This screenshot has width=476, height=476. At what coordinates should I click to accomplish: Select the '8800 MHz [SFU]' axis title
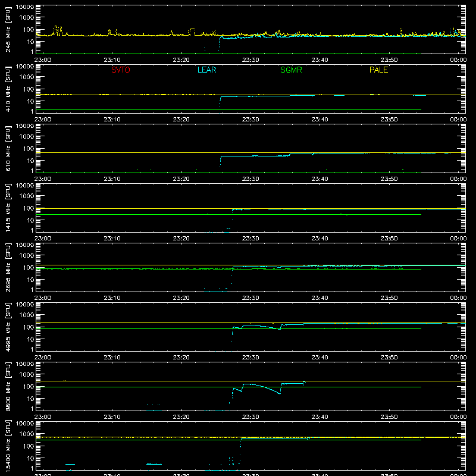(x=8, y=386)
